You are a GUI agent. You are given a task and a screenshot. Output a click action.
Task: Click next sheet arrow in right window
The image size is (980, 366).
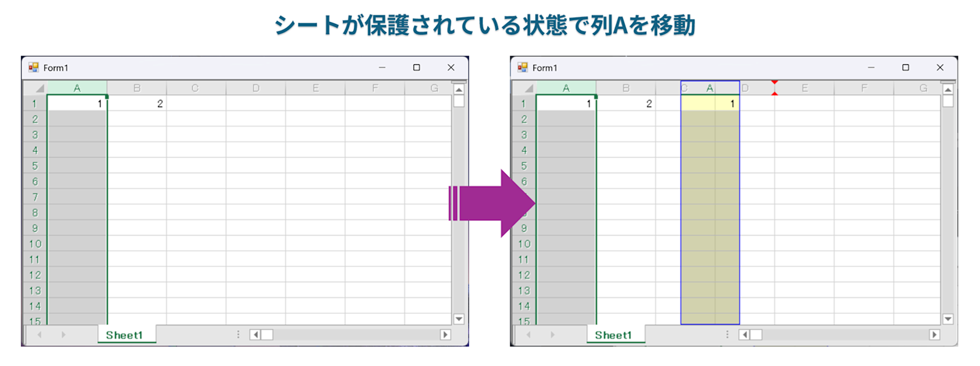[552, 335]
